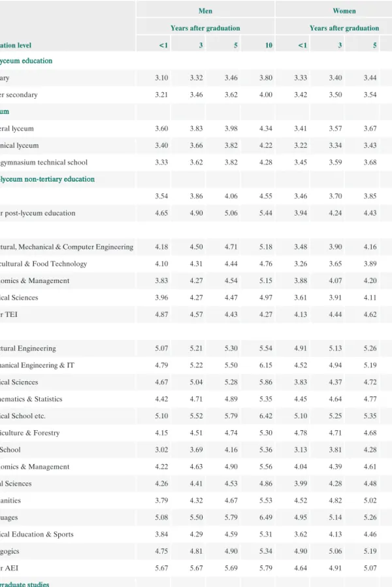
Task: Click value 5.18 in Computer Engineering row
Action: pos(265,246)
